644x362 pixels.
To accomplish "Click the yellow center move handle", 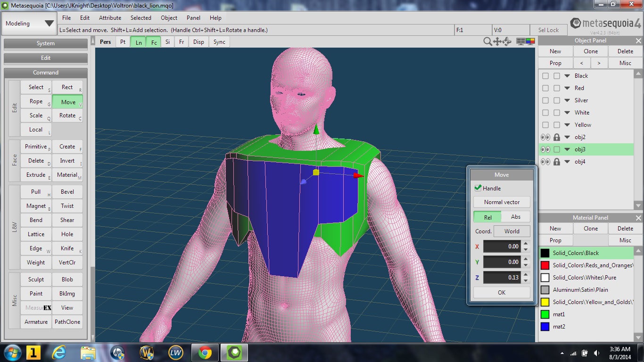I will click(x=316, y=173).
